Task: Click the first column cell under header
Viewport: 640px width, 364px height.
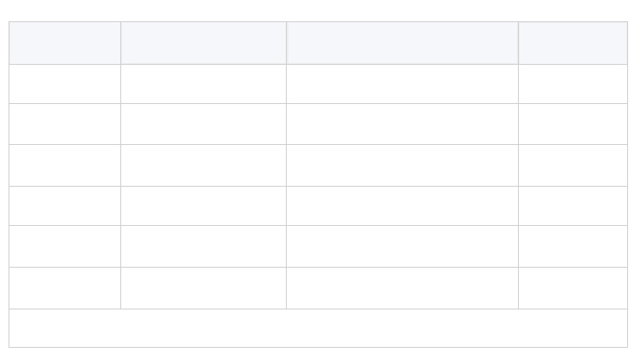Action: (x=65, y=84)
